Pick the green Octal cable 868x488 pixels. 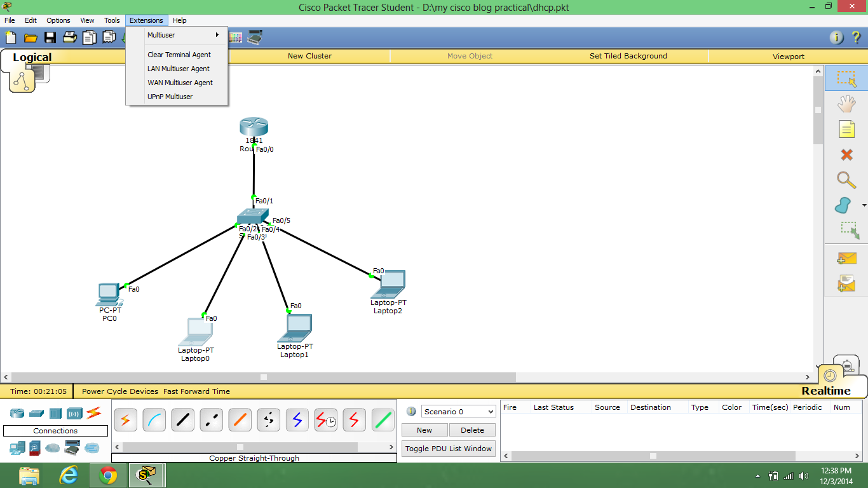383,420
